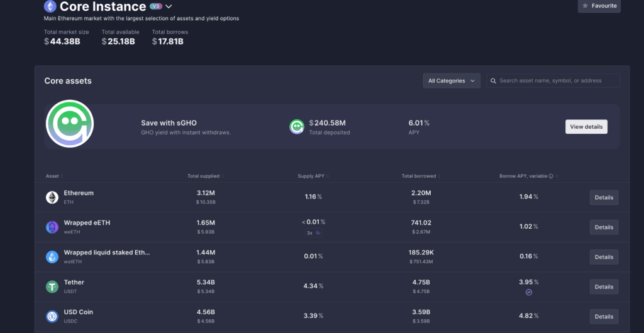644x333 pixels.
Task: Sort by Asset column
Action: [55, 176]
